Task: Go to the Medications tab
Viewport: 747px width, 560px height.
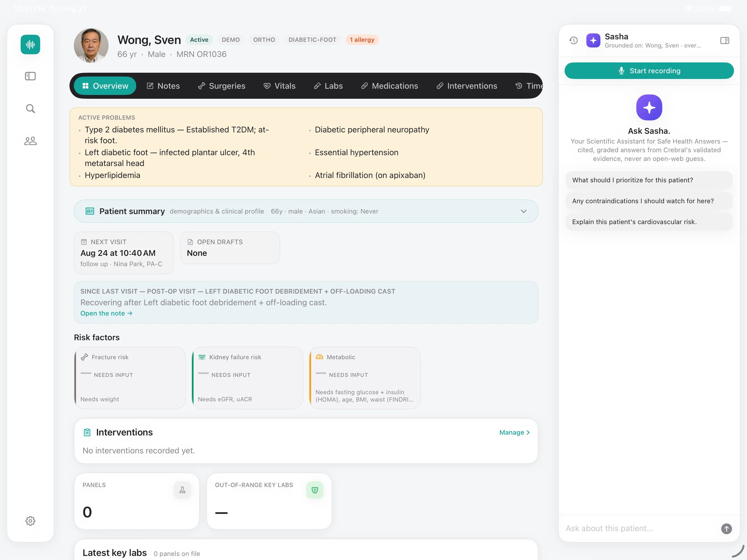Action: click(389, 86)
